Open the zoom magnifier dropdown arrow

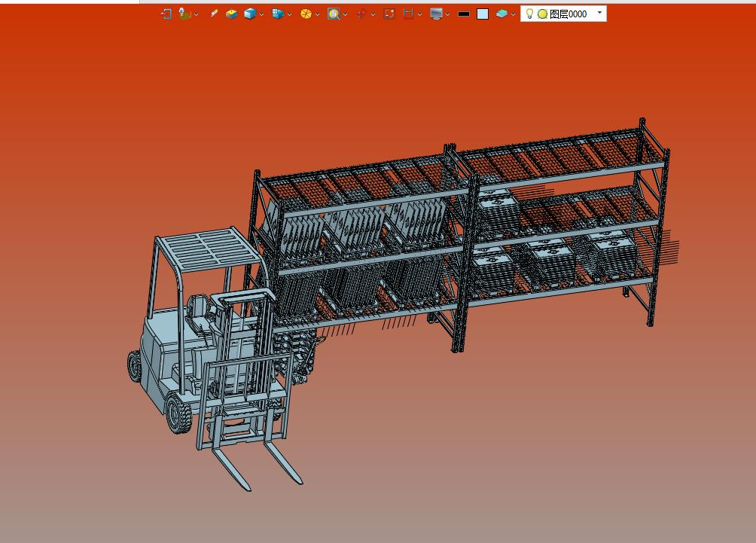[x=345, y=14]
